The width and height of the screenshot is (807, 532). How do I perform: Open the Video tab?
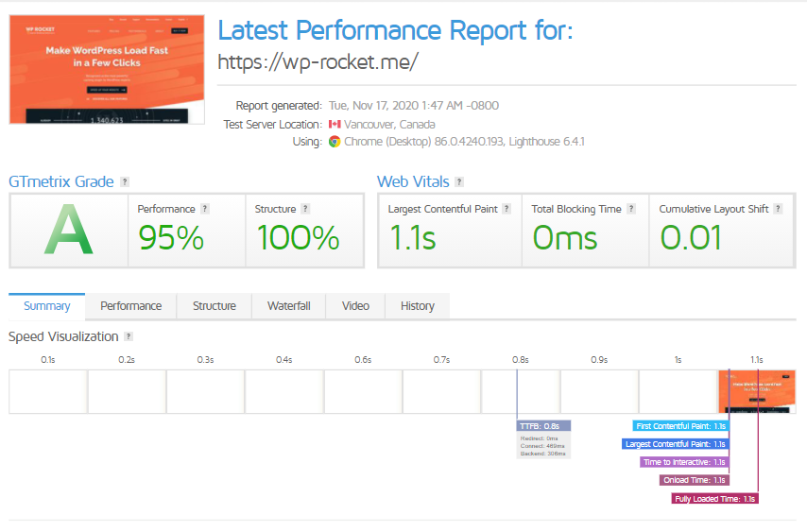coord(355,306)
